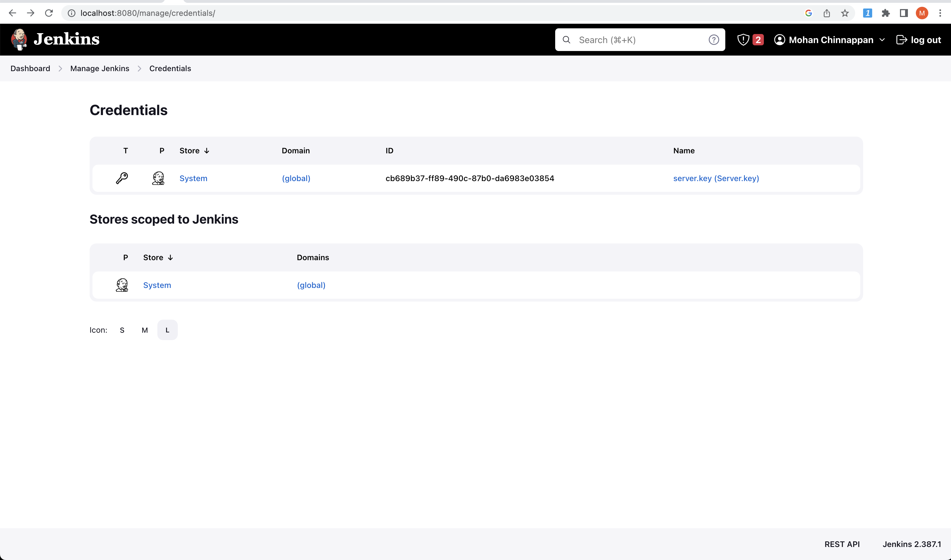Sort stores table by Domains column
The image size is (951, 560).
(312, 257)
